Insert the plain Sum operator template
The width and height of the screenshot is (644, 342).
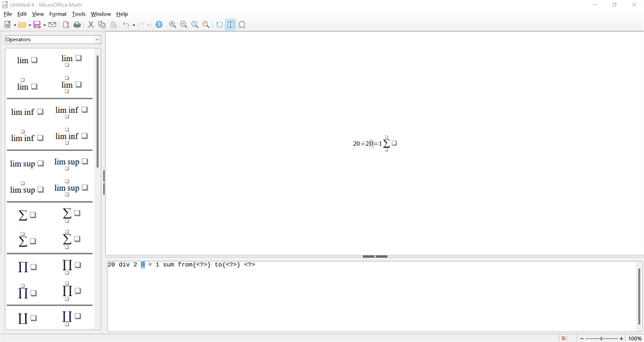(27, 215)
